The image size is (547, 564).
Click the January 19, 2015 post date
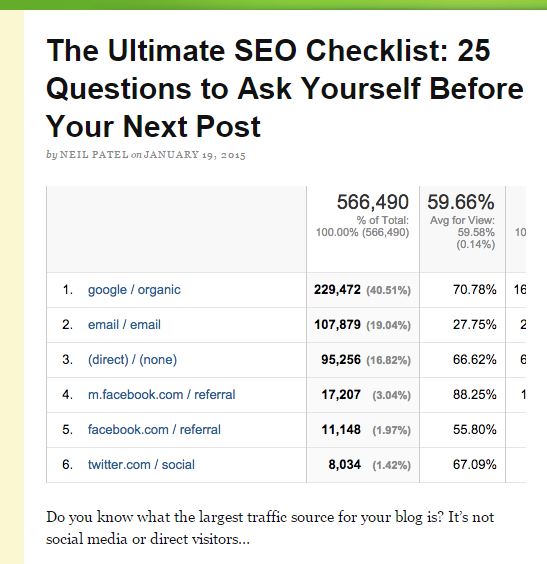click(195, 155)
